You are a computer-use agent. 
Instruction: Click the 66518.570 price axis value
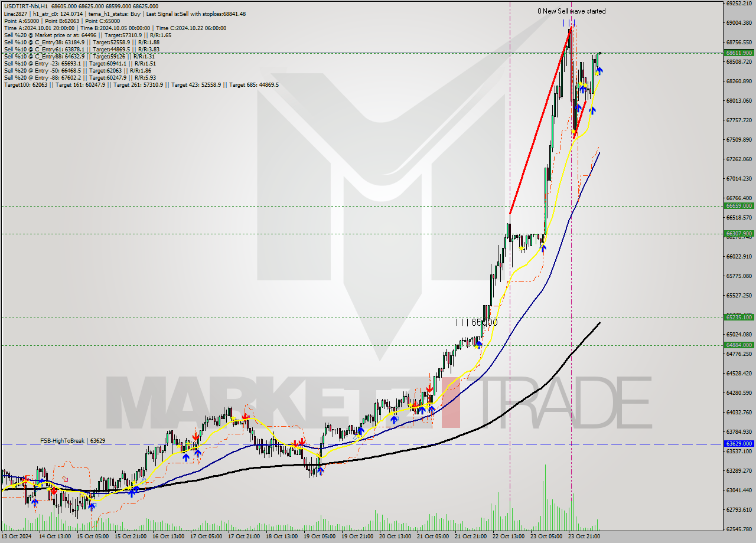pos(740,218)
